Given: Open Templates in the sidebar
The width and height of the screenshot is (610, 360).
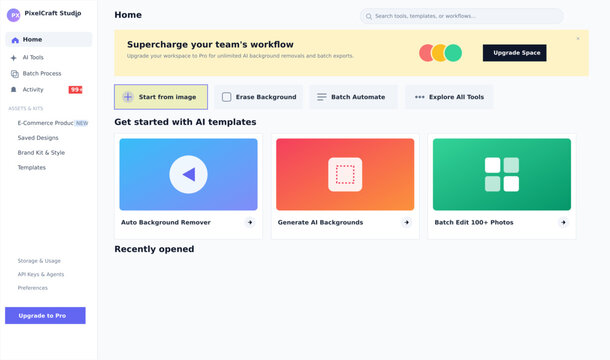Looking at the screenshot, I should coord(32,167).
